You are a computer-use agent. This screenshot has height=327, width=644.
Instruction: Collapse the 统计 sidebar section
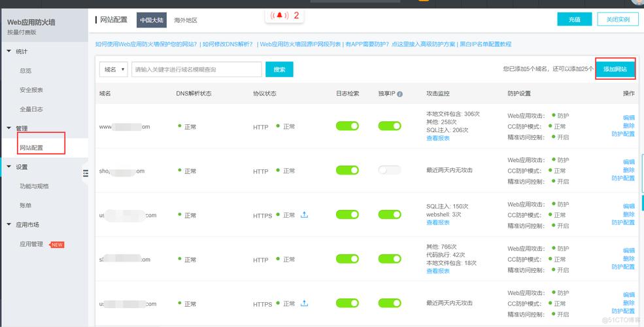pyautogui.click(x=9, y=52)
